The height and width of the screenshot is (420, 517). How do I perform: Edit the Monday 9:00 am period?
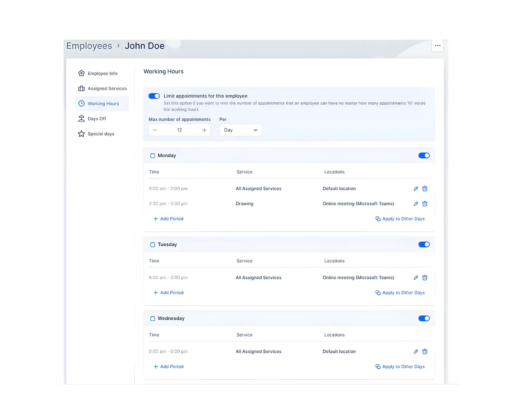(x=416, y=188)
